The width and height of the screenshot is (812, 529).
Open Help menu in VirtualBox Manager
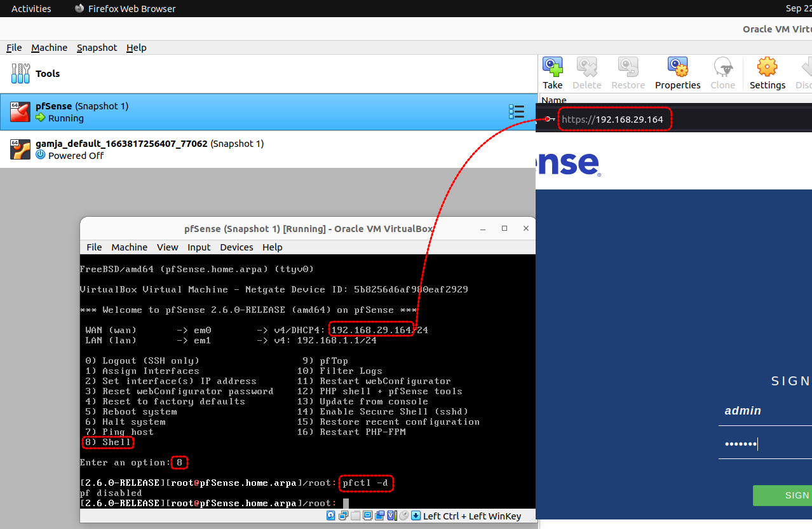click(136, 48)
